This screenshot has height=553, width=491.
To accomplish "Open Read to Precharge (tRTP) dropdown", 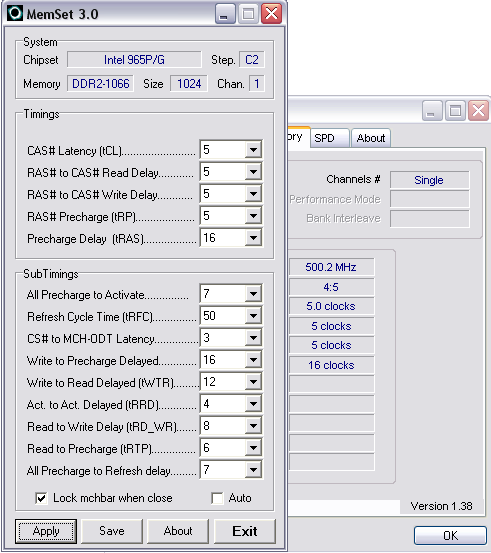I will click(x=253, y=448).
